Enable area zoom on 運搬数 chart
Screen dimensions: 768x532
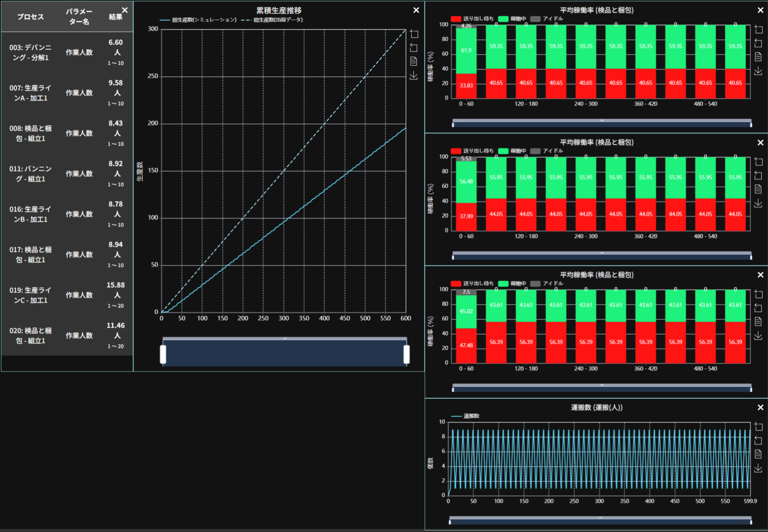[758, 427]
